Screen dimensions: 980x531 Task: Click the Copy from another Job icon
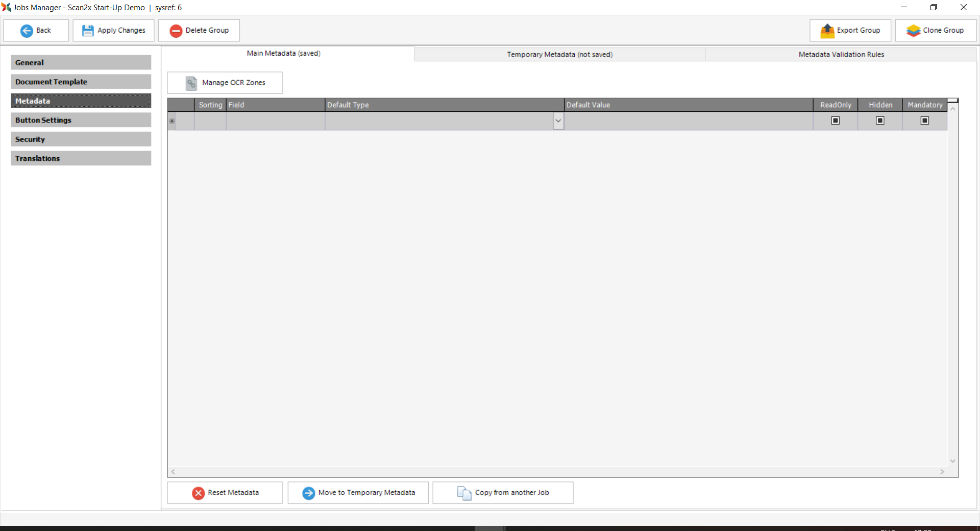tap(464, 493)
